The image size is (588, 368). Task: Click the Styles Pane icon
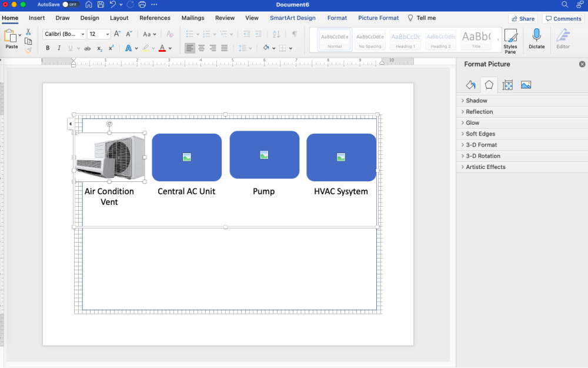coord(510,39)
